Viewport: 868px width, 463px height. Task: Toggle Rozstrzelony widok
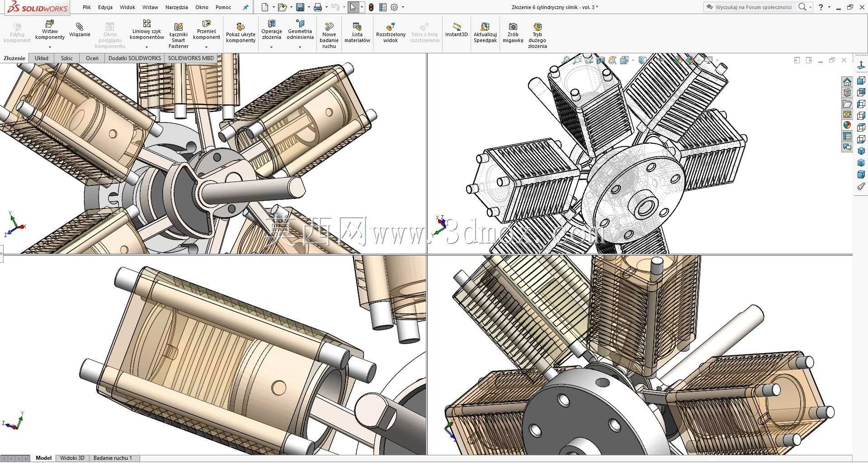[391, 33]
